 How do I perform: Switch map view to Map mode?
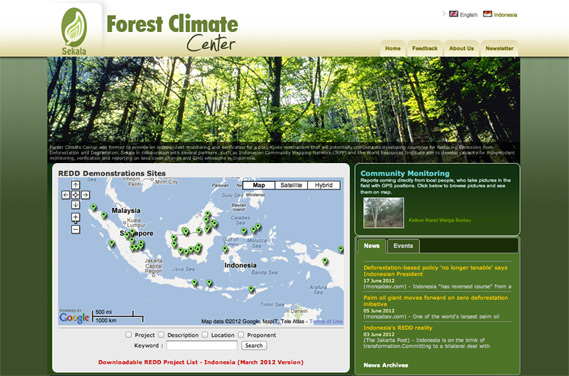click(x=259, y=185)
